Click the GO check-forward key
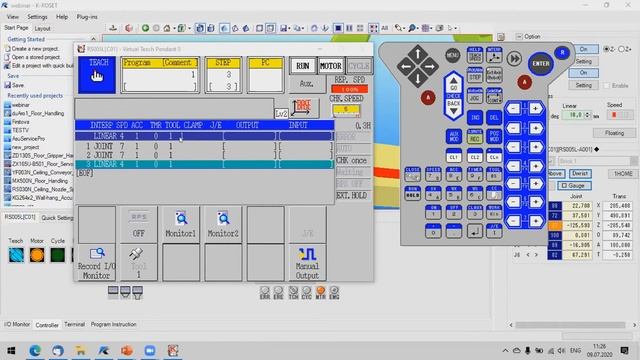Image resolution: width=640 pixels, height=360 pixels. click(453, 83)
